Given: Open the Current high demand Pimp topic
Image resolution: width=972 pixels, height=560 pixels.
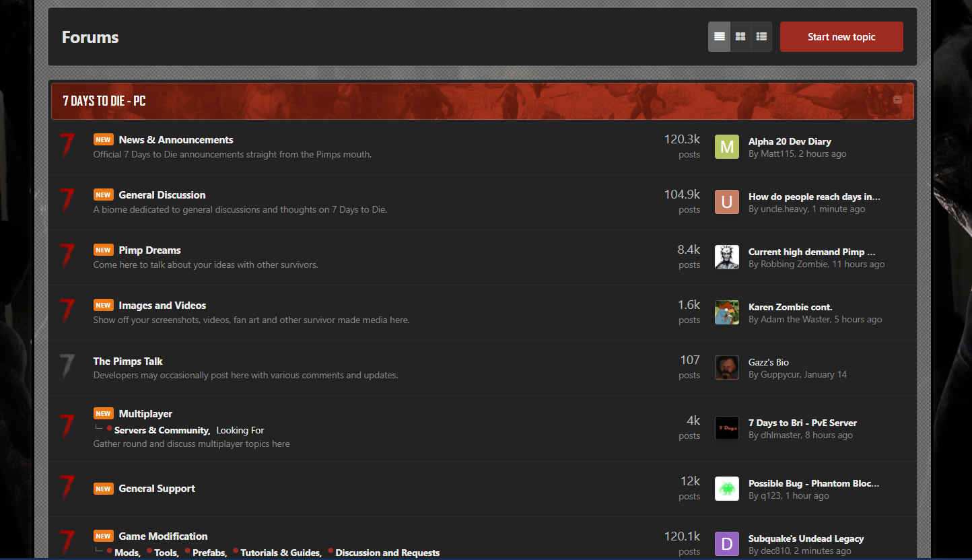Looking at the screenshot, I should [812, 252].
